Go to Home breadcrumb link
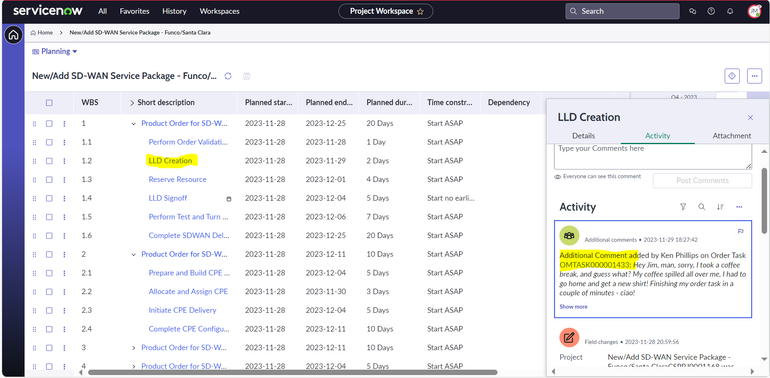 (42, 33)
